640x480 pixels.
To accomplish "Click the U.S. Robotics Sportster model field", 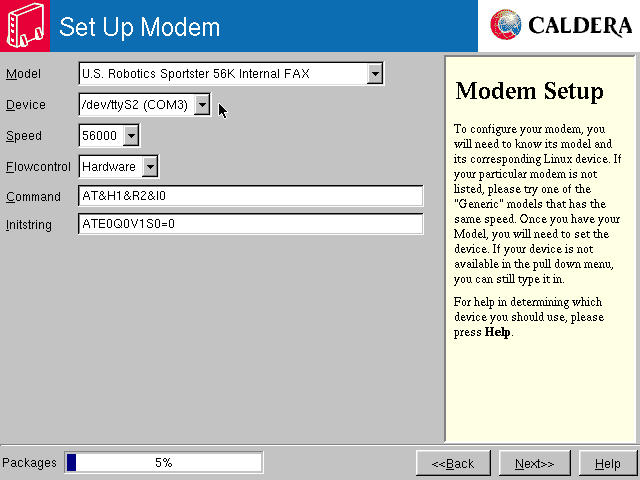I will (222, 73).
